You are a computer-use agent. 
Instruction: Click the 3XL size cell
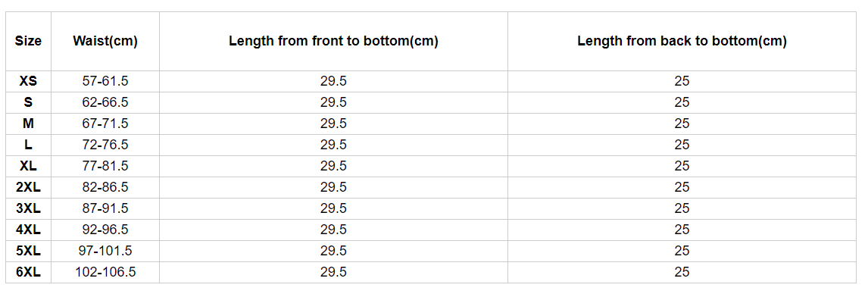pos(28,208)
